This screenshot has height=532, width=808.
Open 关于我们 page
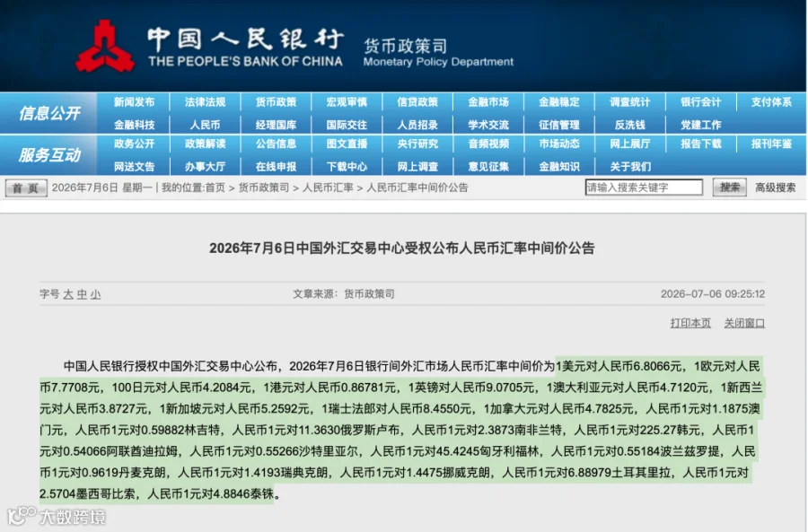coord(629,166)
